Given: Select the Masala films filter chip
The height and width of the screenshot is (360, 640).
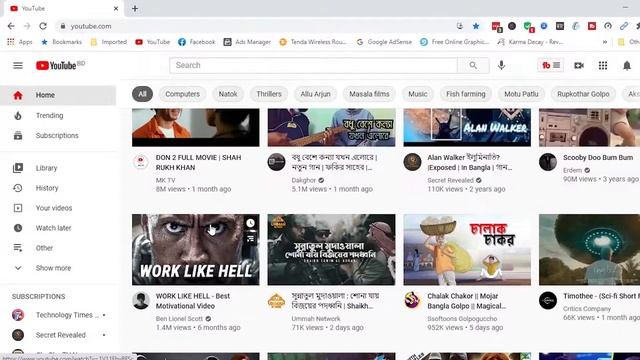Looking at the screenshot, I should [369, 94].
